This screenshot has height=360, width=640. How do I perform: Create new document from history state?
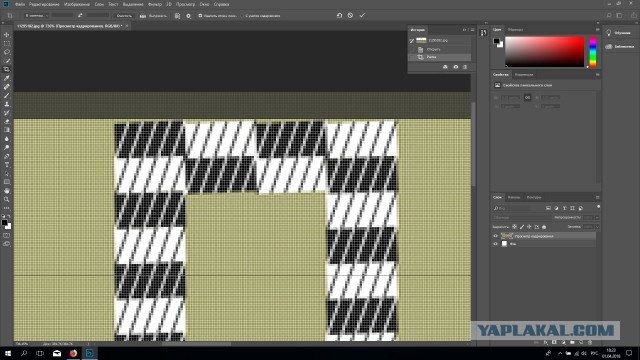pyautogui.click(x=445, y=67)
